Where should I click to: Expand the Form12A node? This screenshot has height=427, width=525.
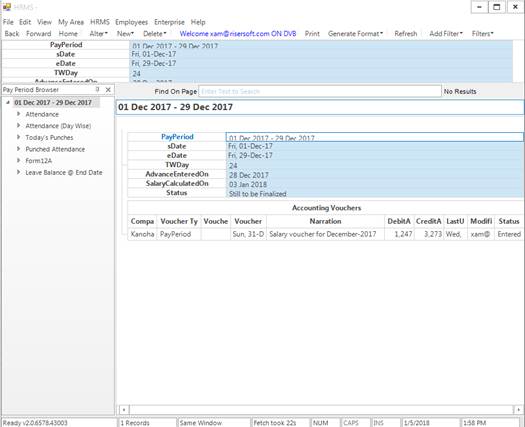click(18, 161)
